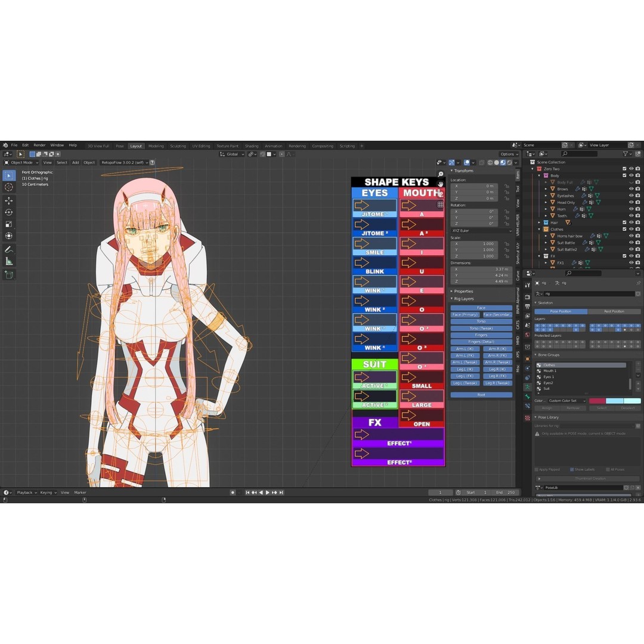Click the Torso (Tweak) rig layer button

481,328
